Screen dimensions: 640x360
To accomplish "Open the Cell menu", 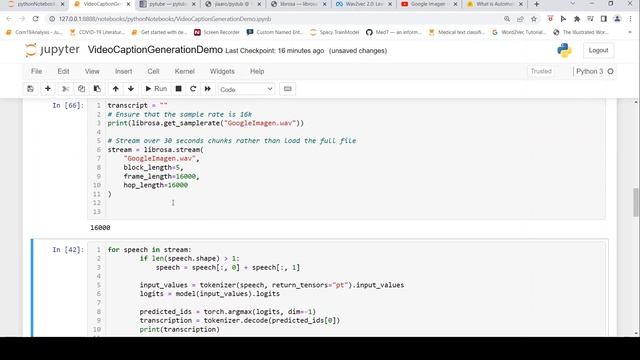I will [x=153, y=71].
